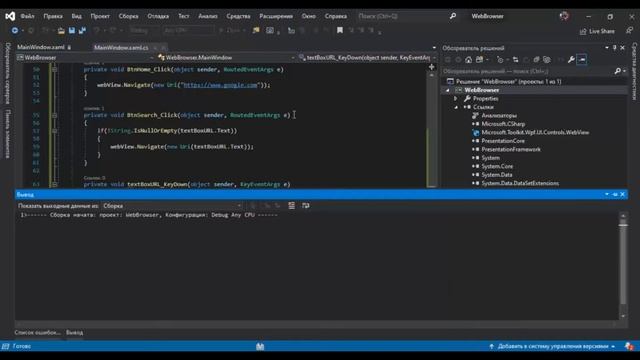The height and width of the screenshot is (360, 640).
Task: Open the Тест menu
Action: 184,16
